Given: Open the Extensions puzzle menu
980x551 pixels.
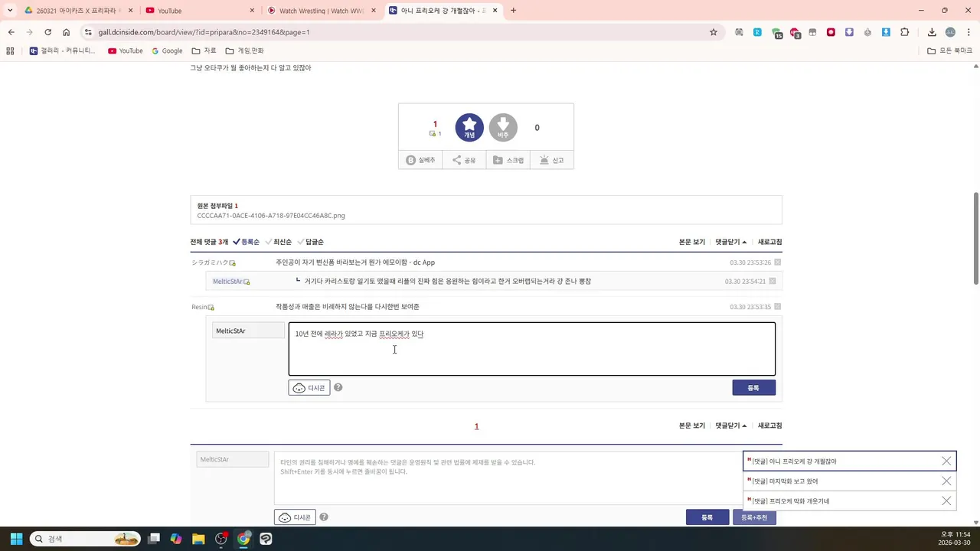Looking at the screenshot, I should pyautogui.click(x=905, y=32).
